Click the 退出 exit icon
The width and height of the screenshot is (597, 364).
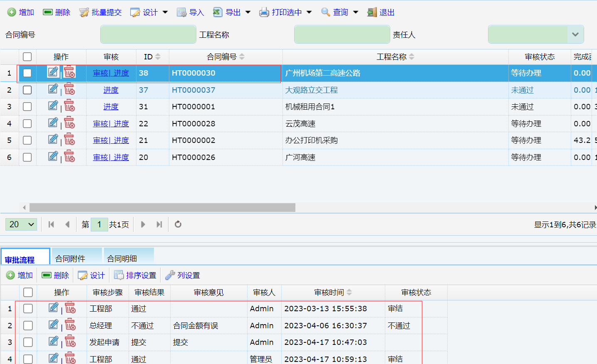(x=372, y=12)
